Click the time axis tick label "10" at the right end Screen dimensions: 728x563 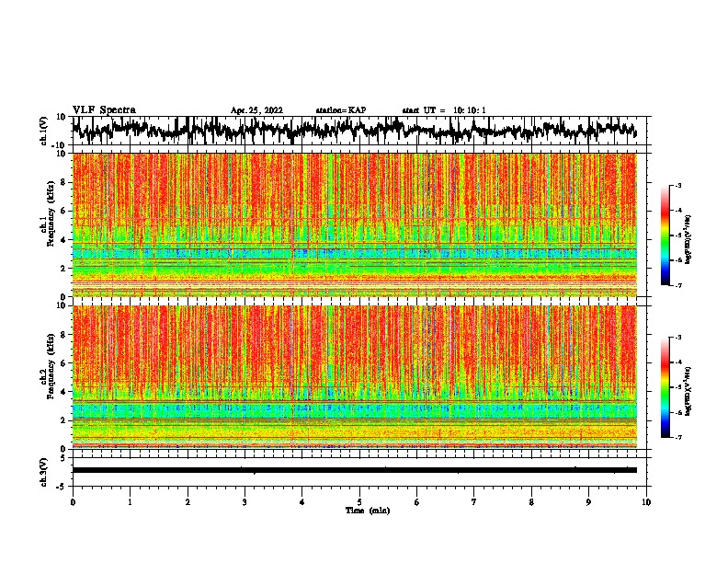point(646,502)
